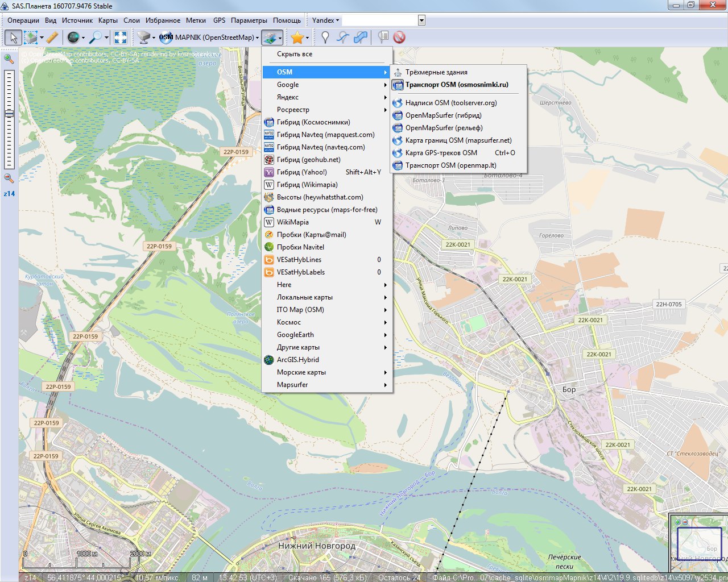Viewport: 728px width, 582px height.
Task: Open the Параметры menu
Action: coord(249,20)
